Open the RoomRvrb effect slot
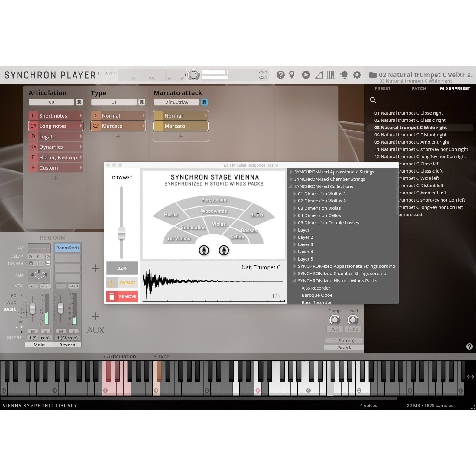Image resolution: width=476 pixels, height=476 pixels. click(x=67, y=248)
